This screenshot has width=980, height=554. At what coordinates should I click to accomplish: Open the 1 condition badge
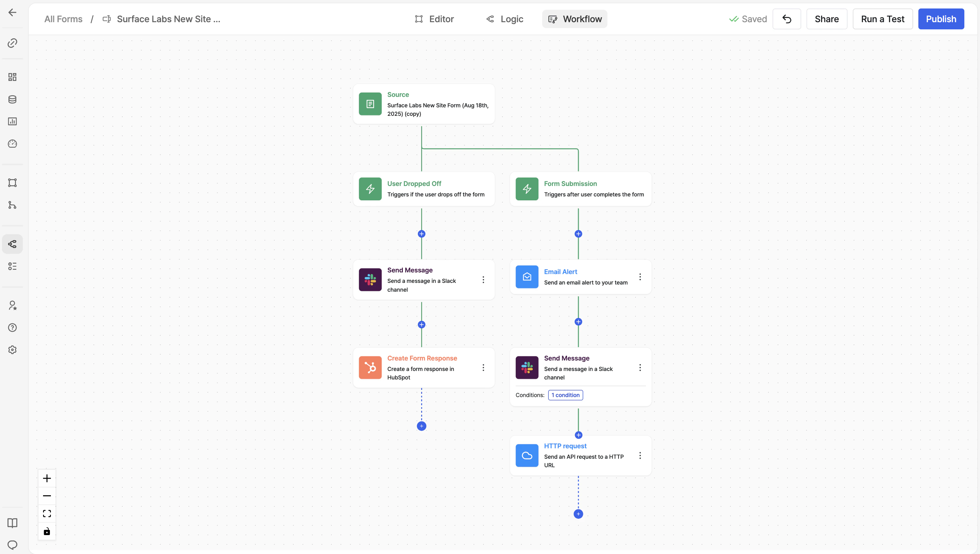pyautogui.click(x=565, y=395)
